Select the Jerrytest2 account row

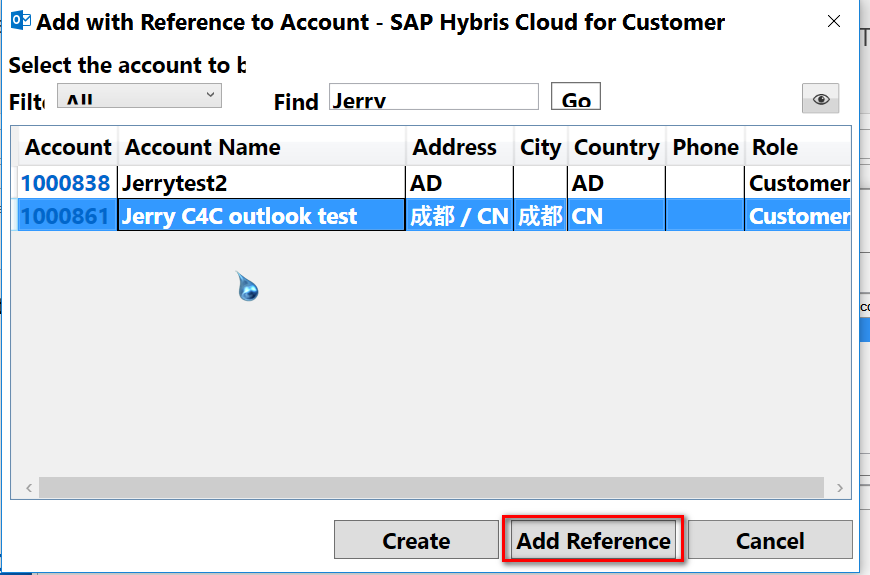tap(260, 183)
